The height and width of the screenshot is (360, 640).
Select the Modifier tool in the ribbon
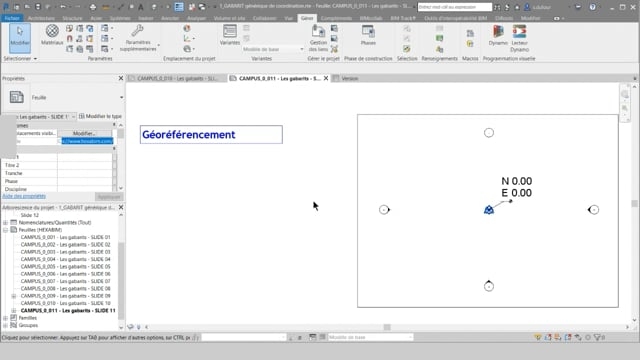pyautogui.click(x=20, y=38)
